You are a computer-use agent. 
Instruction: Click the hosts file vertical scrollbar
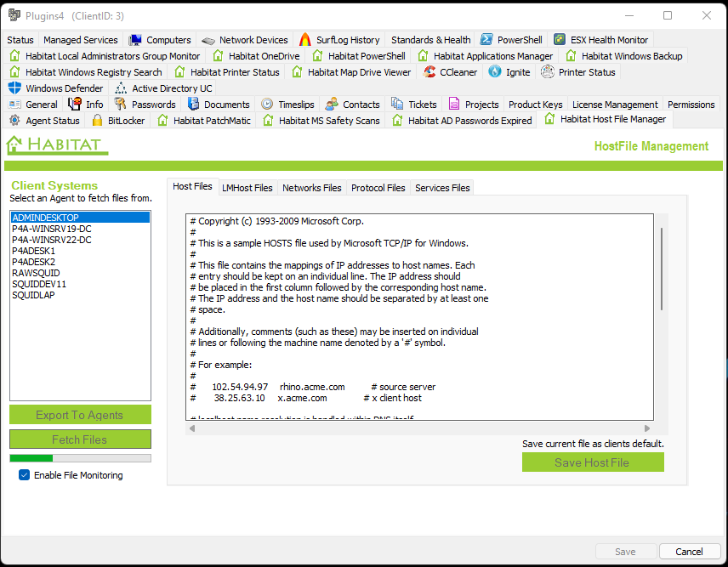coord(661,269)
